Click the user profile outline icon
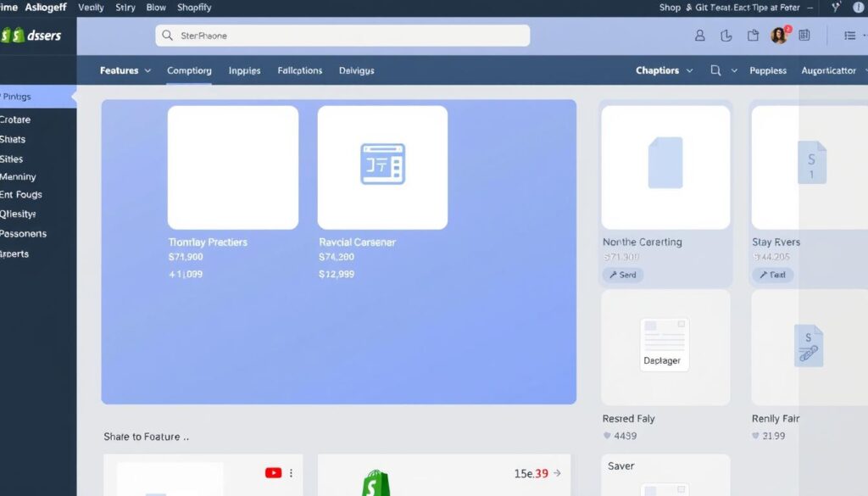 point(700,36)
